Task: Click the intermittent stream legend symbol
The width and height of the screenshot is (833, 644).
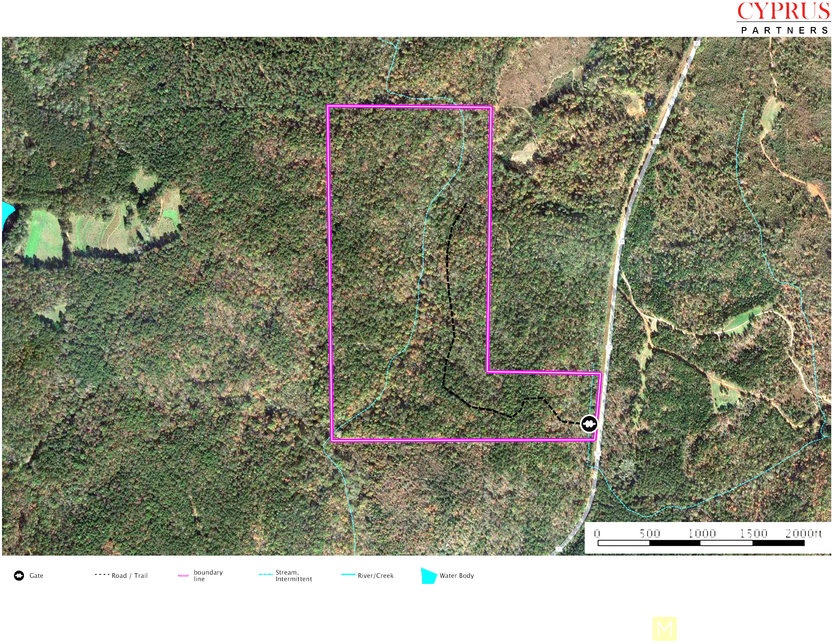Action: coord(265,574)
